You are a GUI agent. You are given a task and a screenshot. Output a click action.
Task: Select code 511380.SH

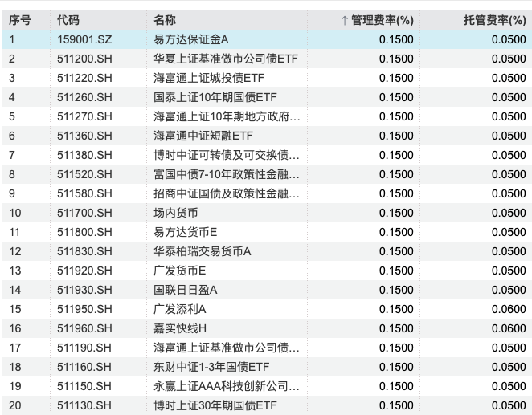coord(84,155)
